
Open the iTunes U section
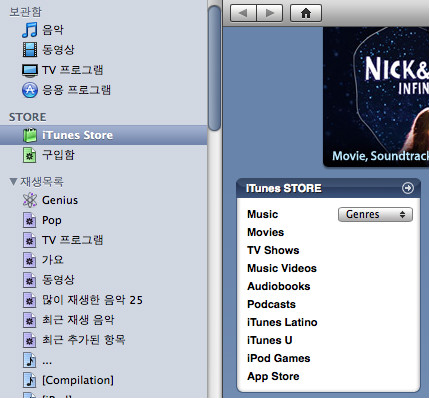click(x=269, y=340)
